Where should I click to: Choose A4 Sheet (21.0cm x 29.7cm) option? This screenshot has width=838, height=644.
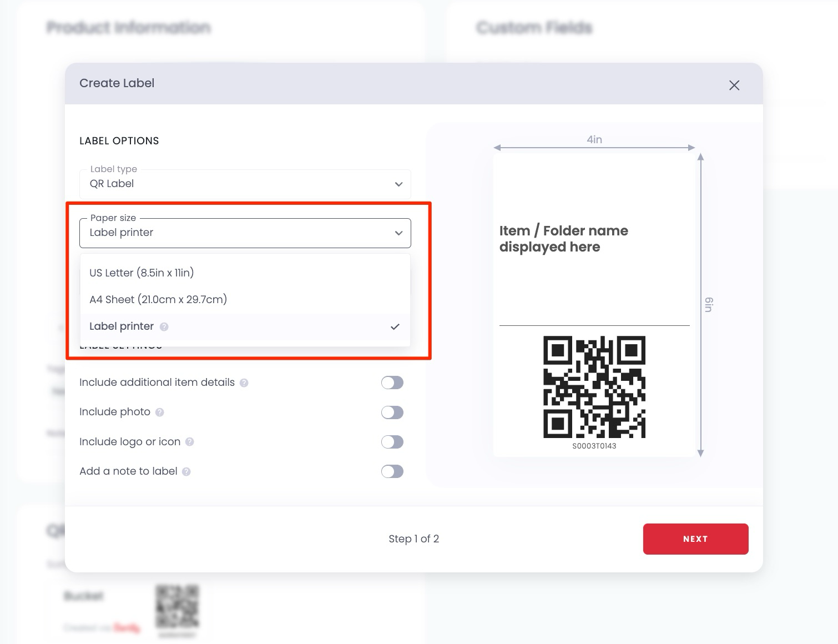[158, 299]
